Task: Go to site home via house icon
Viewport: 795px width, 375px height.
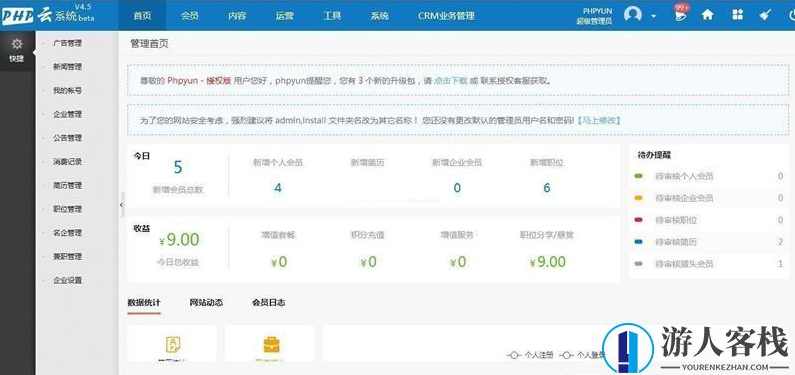Action: click(708, 15)
